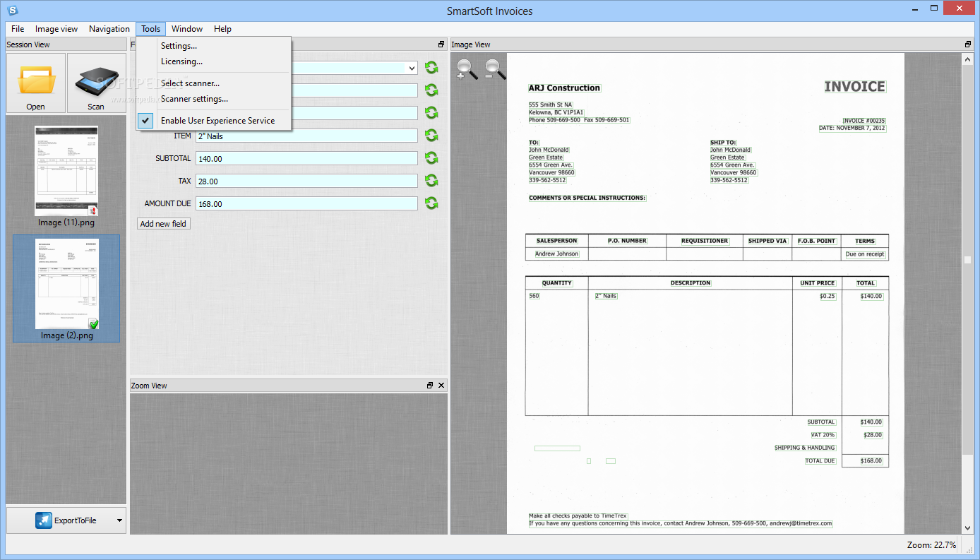The width and height of the screenshot is (980, 560).
Task: Click 'SHIPPING & HANDLING' label on the invoice
Action: (x=805, y=448)
